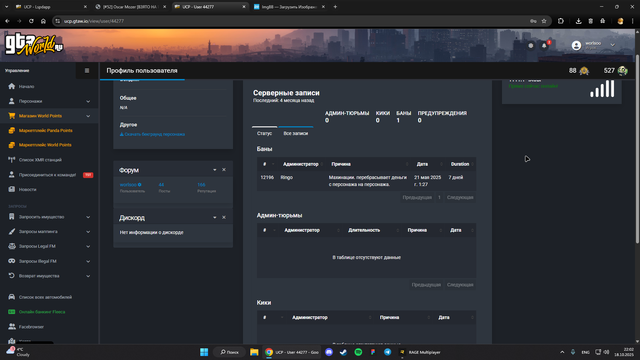Viewport: 640px width, 360px height.
Task: Open the notifications bell in header
Action: [544, 46]
